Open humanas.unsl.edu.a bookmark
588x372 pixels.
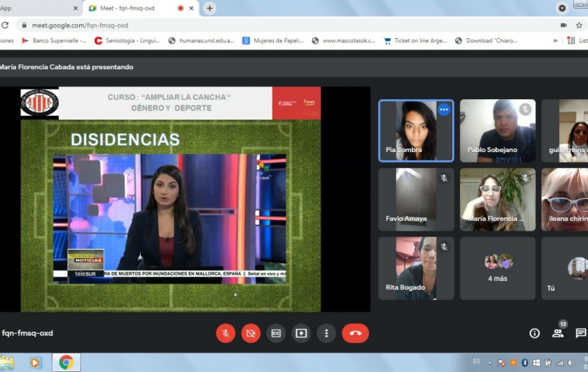click(201, 40)
